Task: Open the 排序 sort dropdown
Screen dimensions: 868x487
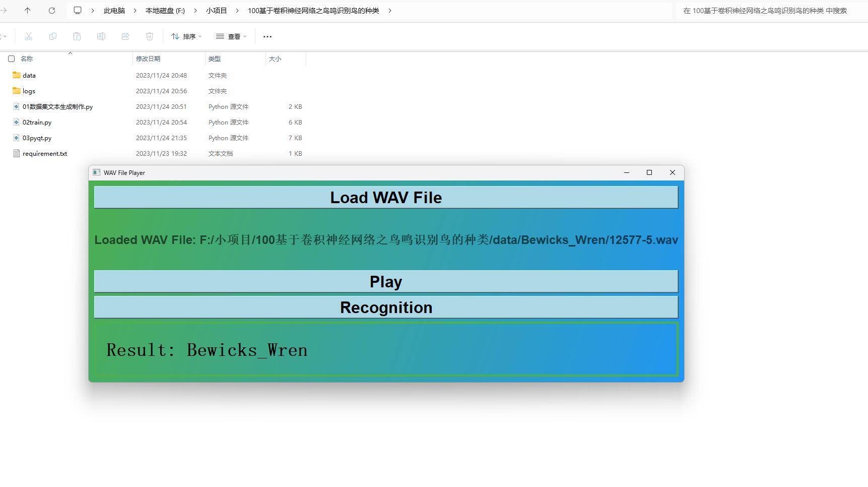Action: point(186,36)
